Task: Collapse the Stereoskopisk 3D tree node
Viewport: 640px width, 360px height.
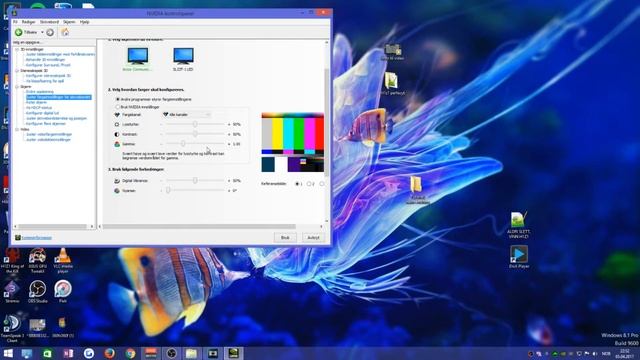Action: click(x=17, y=71)
